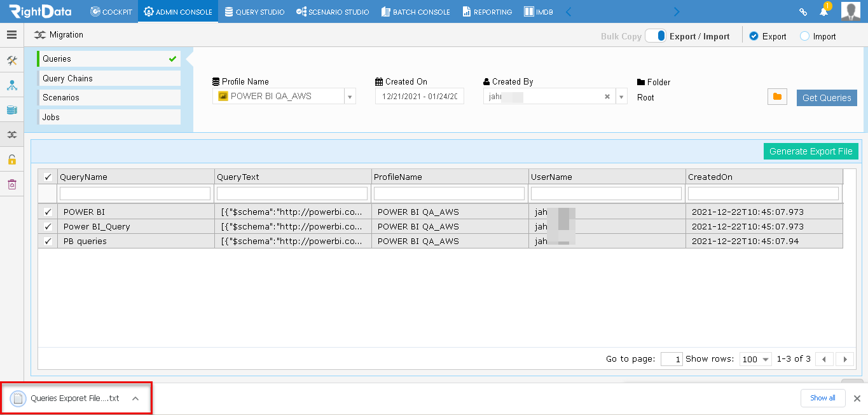Select the Import radio button
Image resolution: width=868 pixels, height=415 pixels.
point(804,36)
